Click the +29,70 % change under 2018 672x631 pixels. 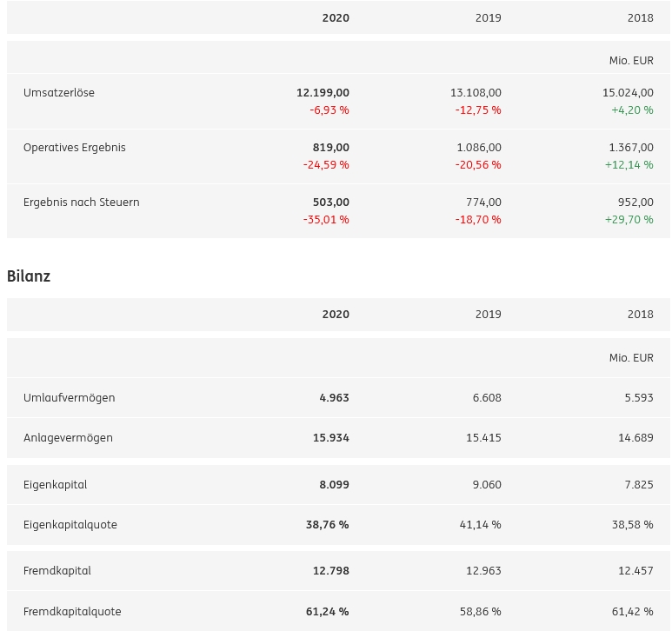point(629,220)
